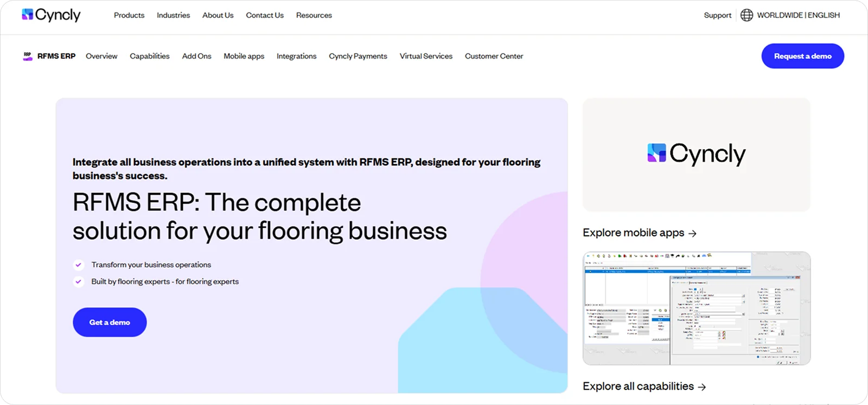Open the Virtual Services tab
This screenshot has height=405, width=868.
(426, 56)
